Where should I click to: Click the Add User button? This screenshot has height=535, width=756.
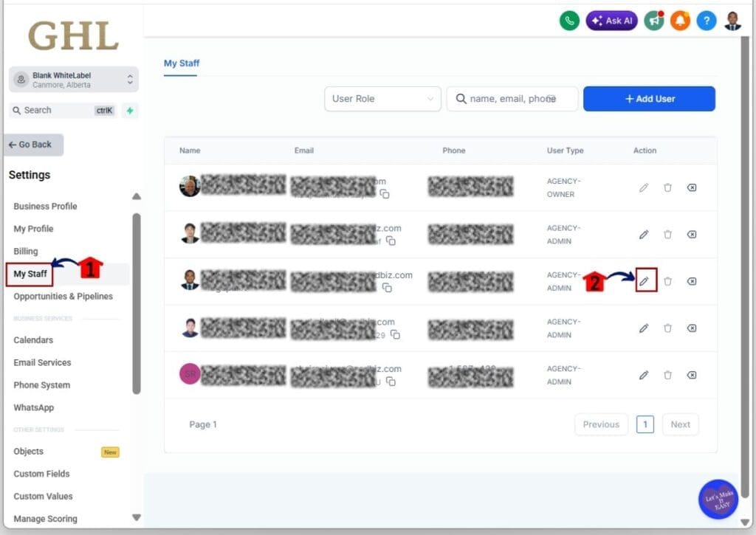click(x=649, y=98)
